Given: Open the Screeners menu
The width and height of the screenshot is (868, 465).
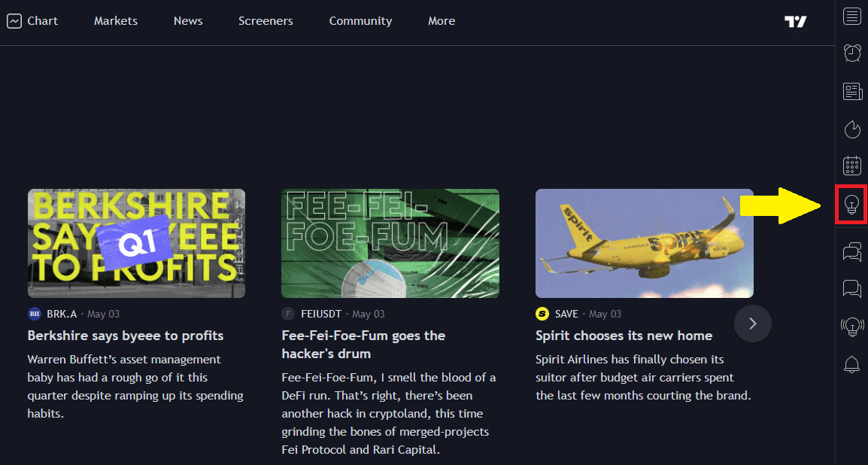Looking at the screenshot, I should click(266, 21).
